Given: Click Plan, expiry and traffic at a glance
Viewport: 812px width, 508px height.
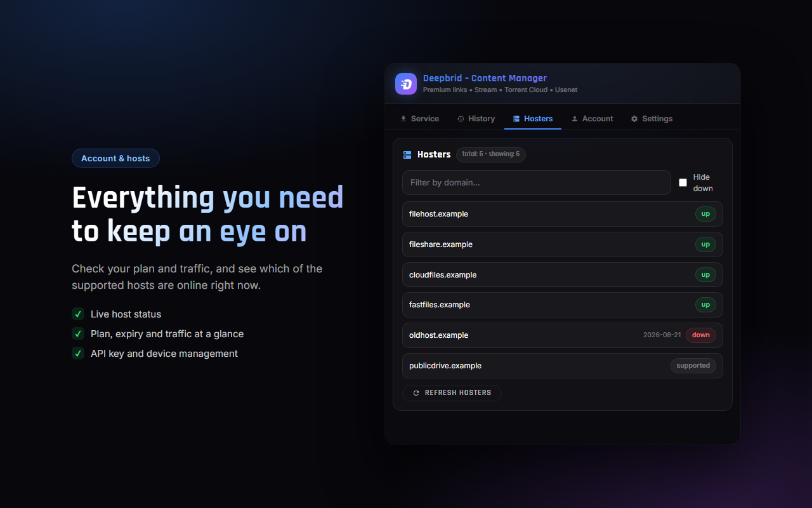Looking at the screenshot, I should pyautogui.click(x=167, y=334).
